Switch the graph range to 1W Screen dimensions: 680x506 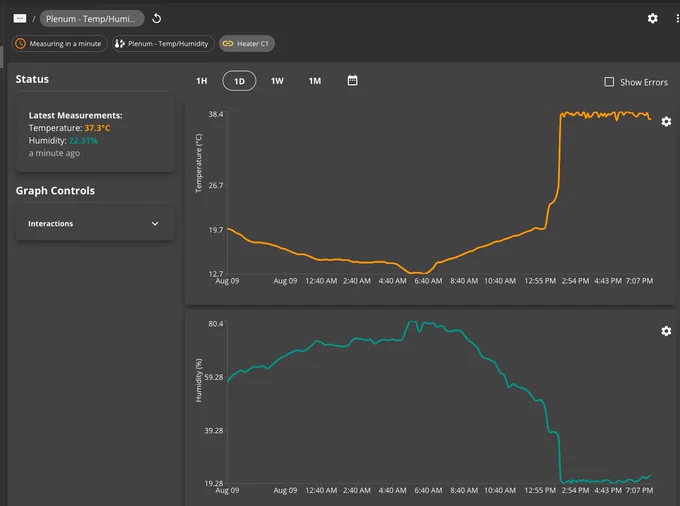(x=277, y=81)
